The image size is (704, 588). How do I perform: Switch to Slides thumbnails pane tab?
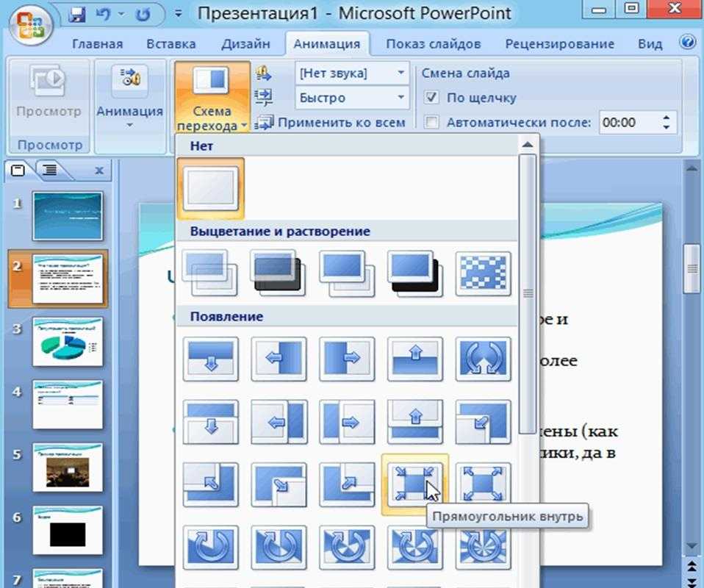[18, 171]
